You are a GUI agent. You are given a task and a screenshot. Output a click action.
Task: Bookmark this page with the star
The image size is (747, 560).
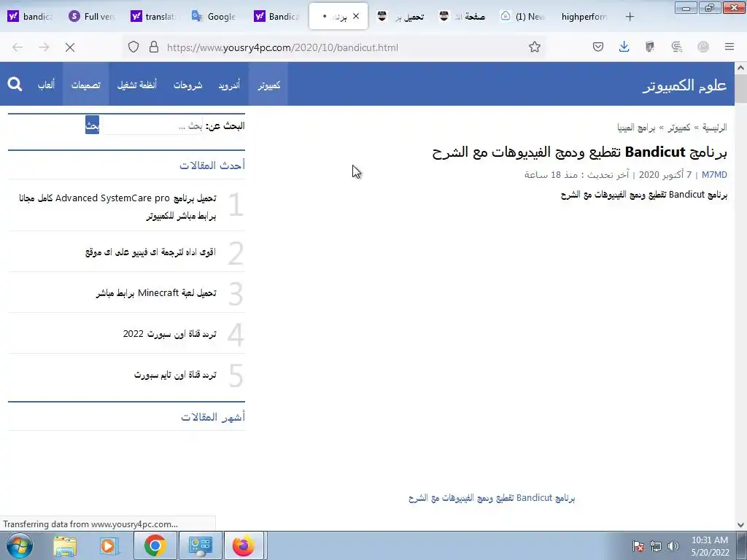(535, 47)
